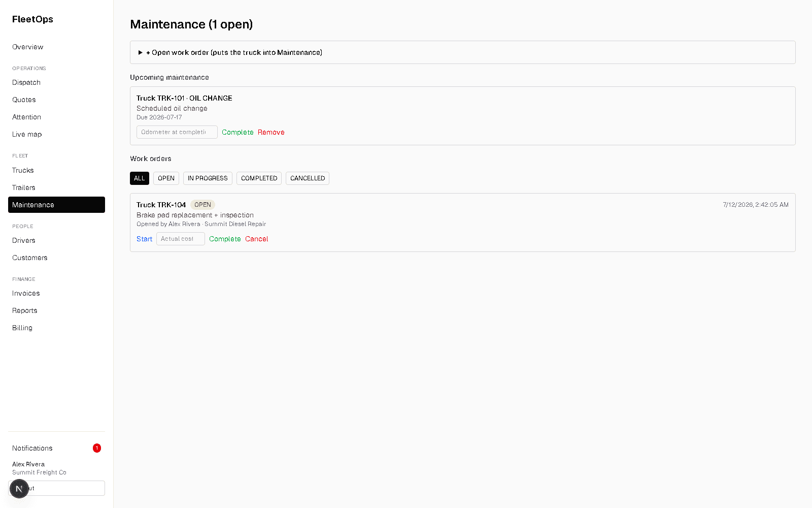Select the active Maintenance sidebar item
The image size is (812, 508).
56,205
